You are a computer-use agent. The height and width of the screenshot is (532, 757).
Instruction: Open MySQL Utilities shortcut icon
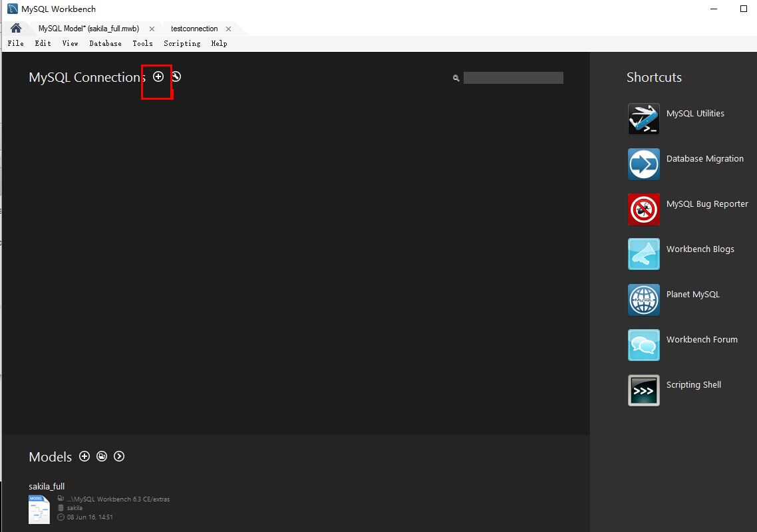coord(643,119)
